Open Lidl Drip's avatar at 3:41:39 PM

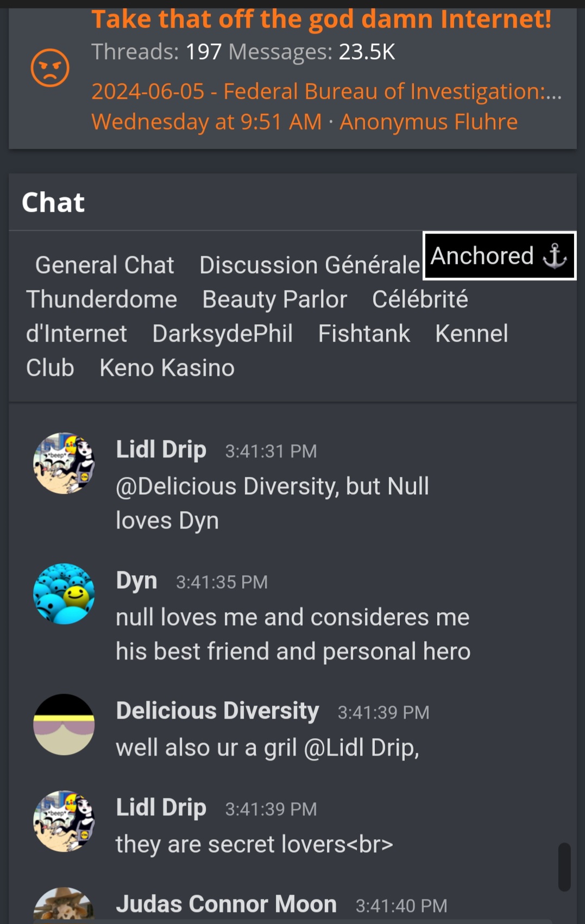pos(64,821)
